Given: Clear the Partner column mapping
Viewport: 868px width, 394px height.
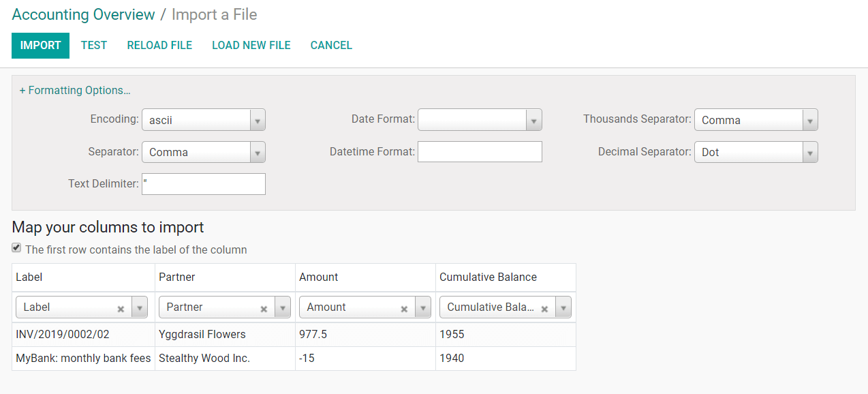Looking at the screenshot, I should (x=264, y=307).
